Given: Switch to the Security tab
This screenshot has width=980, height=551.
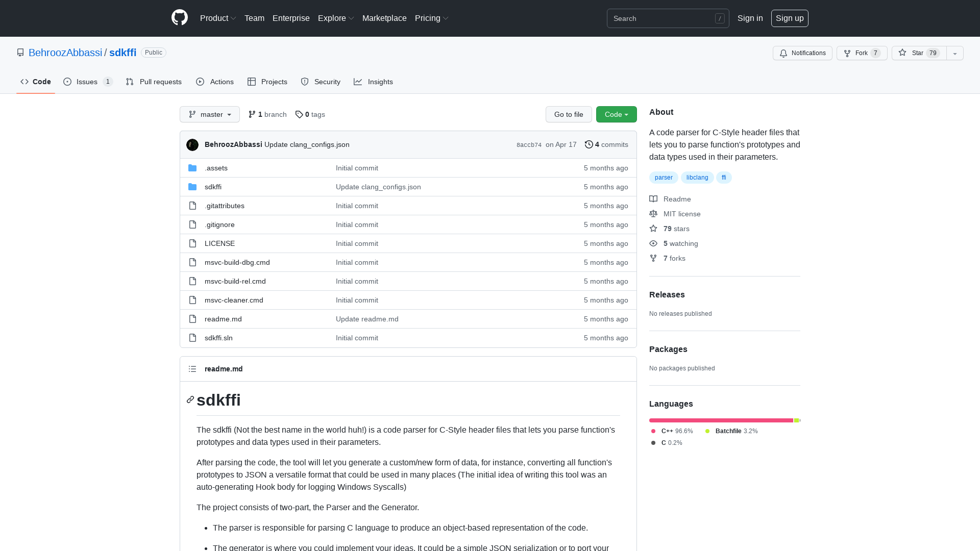Looking at the screenshot, I should click(321, 82).
